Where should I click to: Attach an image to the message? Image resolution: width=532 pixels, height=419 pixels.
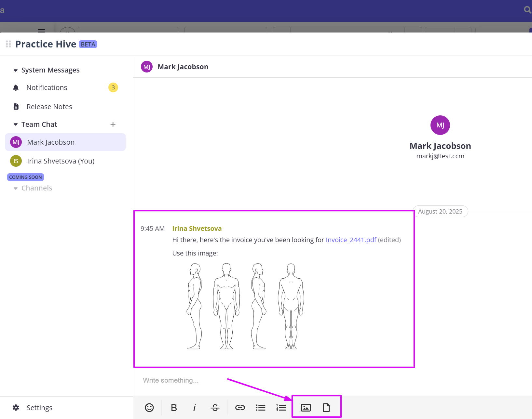pyautogui.click(x=305, y=407)
